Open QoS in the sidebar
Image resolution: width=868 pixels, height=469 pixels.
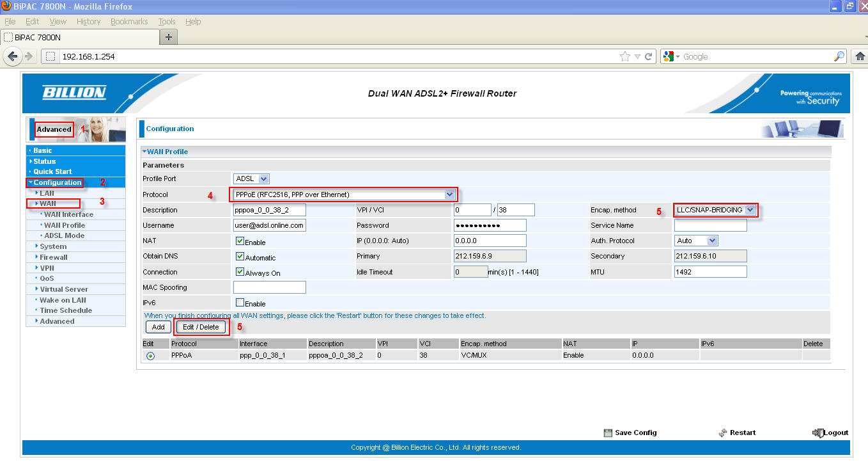47,278
